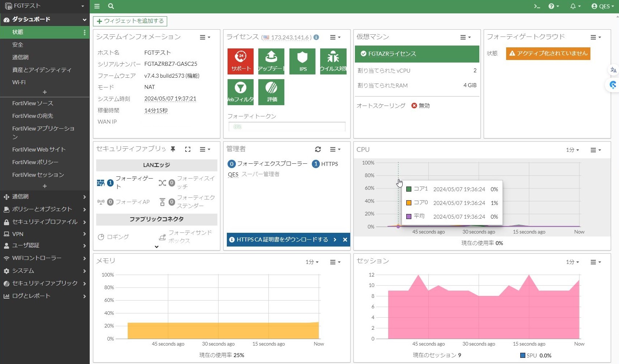Expand the VPN sidebar menu
Screen dimensions: 619x364
coord(44,234)
